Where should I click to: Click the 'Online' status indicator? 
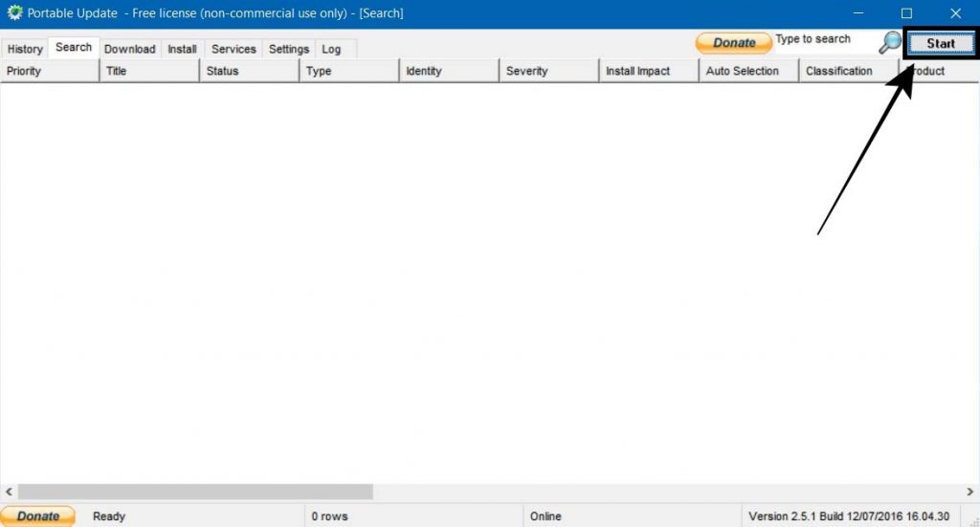546,516
